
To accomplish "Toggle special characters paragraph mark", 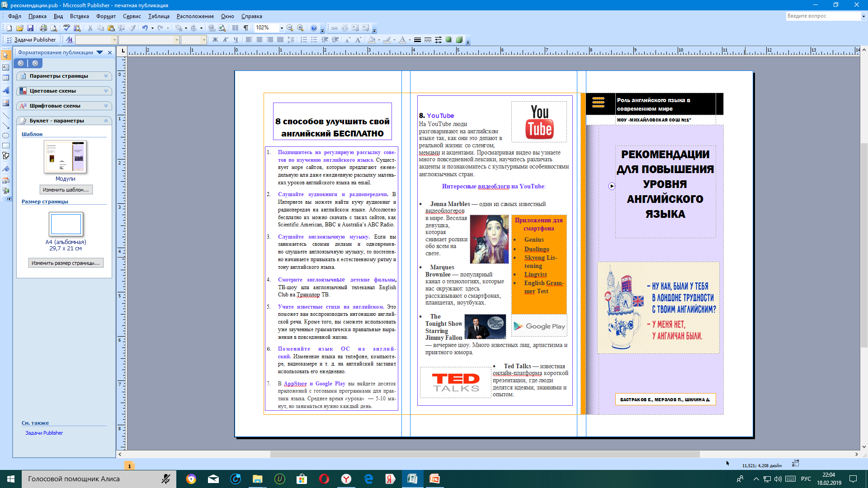I will pos(246,28).
